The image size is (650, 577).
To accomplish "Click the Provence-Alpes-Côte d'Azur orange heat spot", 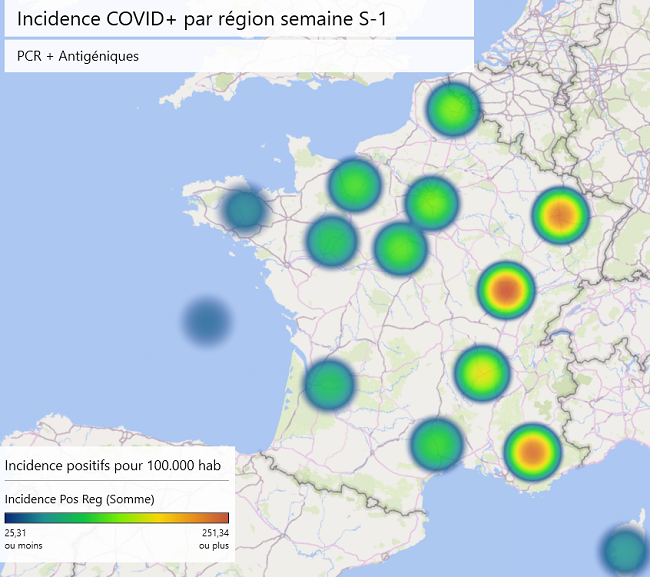I will pyautogui.click(x=533, y=452).
